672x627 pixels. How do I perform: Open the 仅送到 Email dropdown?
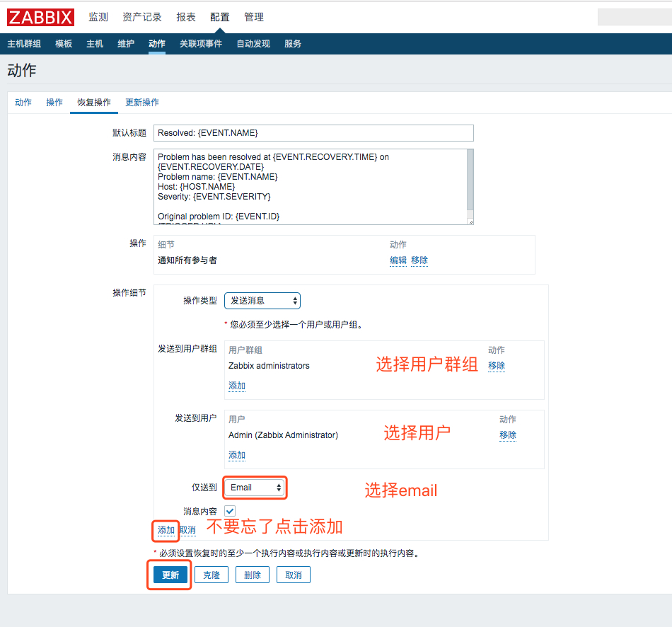click(255, 488)
